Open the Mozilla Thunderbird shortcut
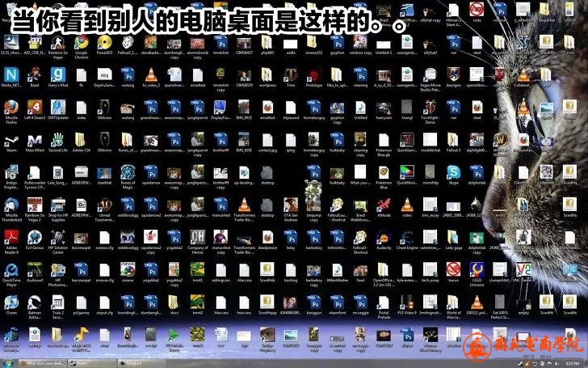588x368 pixels. pyautogui.click(x=11, y=205)
